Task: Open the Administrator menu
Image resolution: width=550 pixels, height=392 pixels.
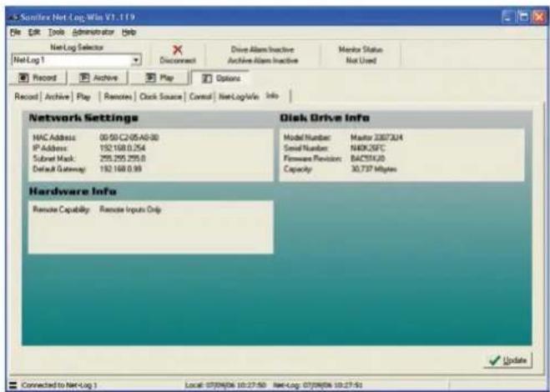Action: [93, 33]
